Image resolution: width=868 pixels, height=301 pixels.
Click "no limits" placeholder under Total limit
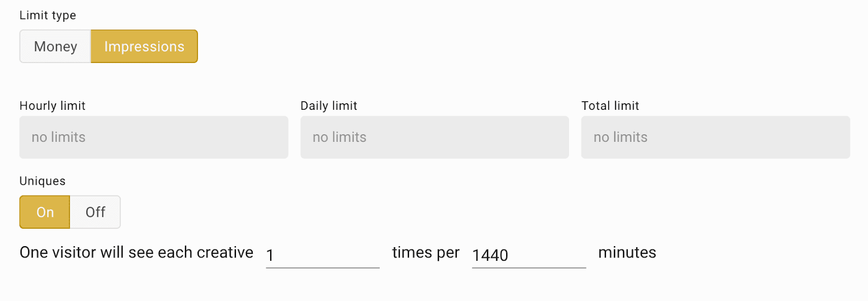pyautogui.click(x=621, y=137)
